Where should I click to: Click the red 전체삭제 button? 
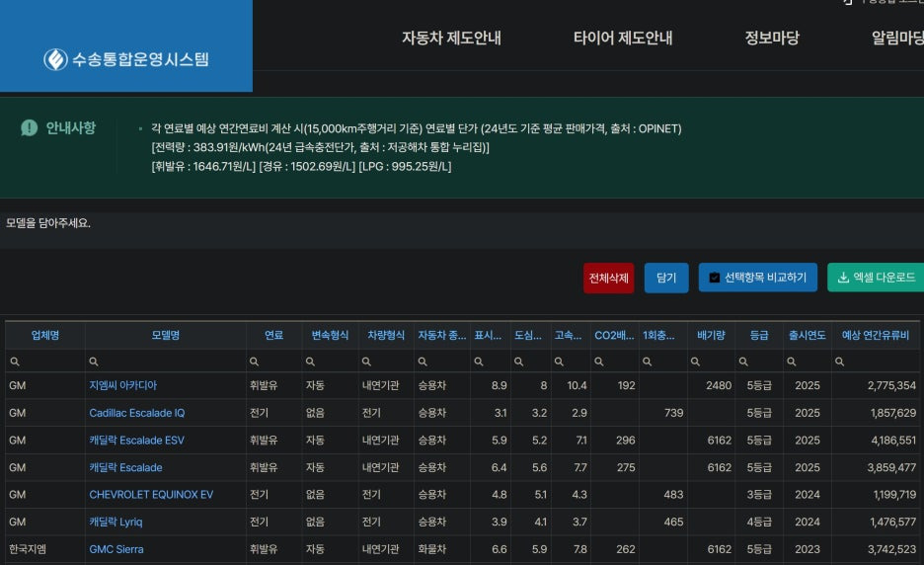pos(609,278)
